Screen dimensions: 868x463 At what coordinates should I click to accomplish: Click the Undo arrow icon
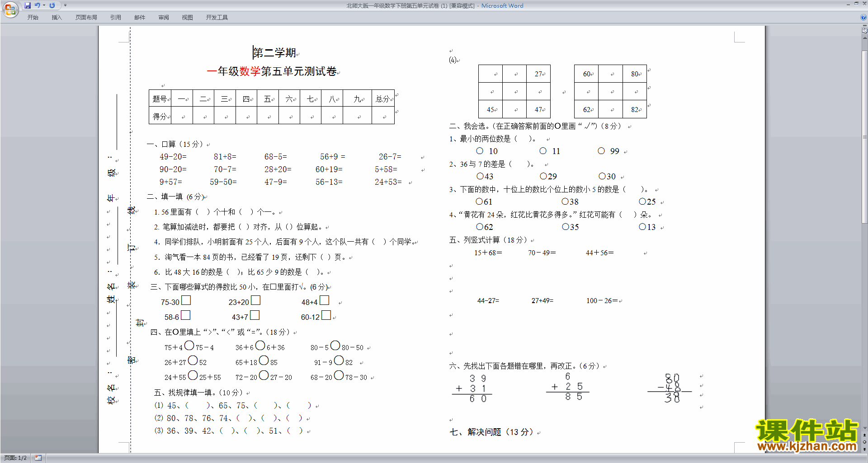coord(37,5)
